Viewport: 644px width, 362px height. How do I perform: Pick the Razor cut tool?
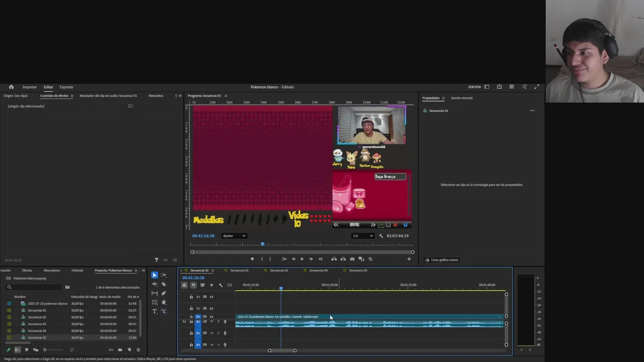pos(164,284)
